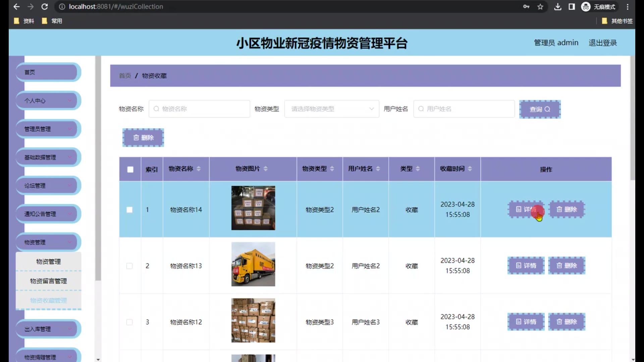The width and height of the screenshot is (644, 362).
Task: Toggle the select-all header checkbox
Action: tap(130, 170)
